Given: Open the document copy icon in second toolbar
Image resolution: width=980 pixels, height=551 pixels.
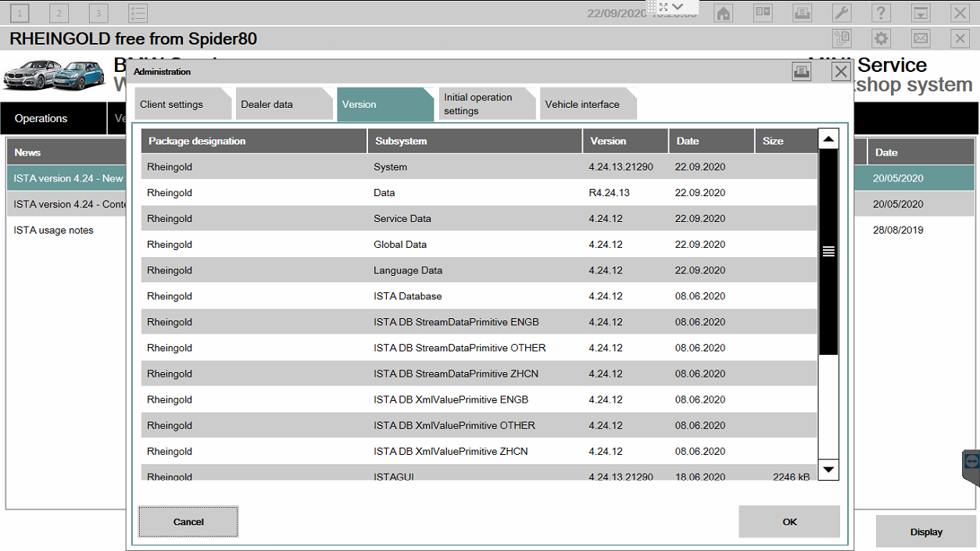Looking at the screenshot, I should (x=842, y=38).
